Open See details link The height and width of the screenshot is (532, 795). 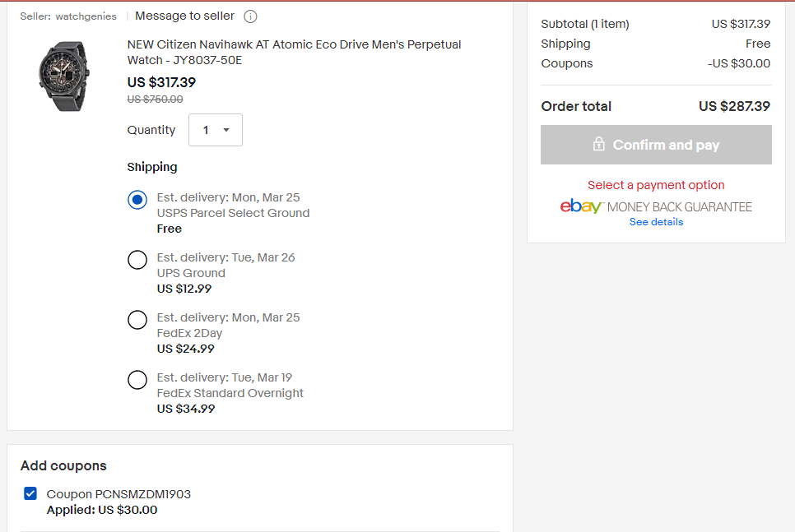656,222
